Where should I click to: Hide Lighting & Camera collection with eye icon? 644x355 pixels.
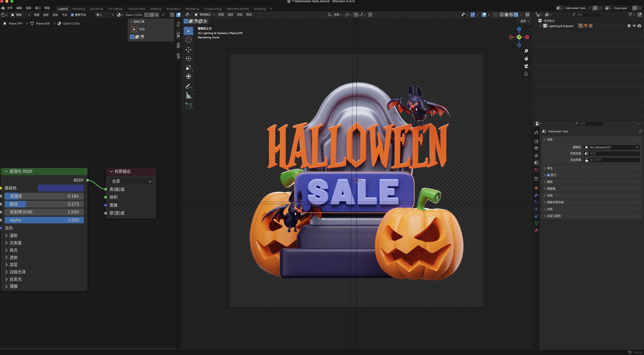[x=634, y=26]
